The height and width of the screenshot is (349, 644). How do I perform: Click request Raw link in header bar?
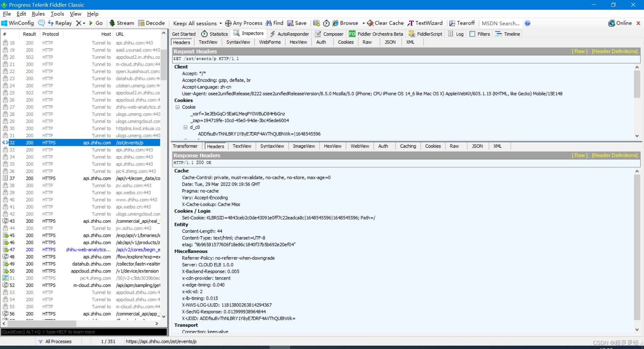point(580,51)
